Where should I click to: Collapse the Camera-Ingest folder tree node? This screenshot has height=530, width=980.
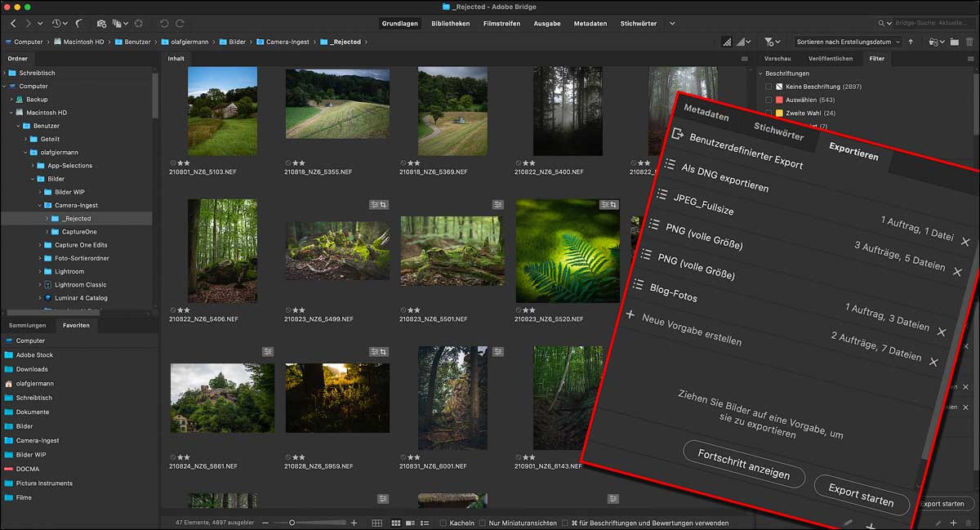coord(39,205)
